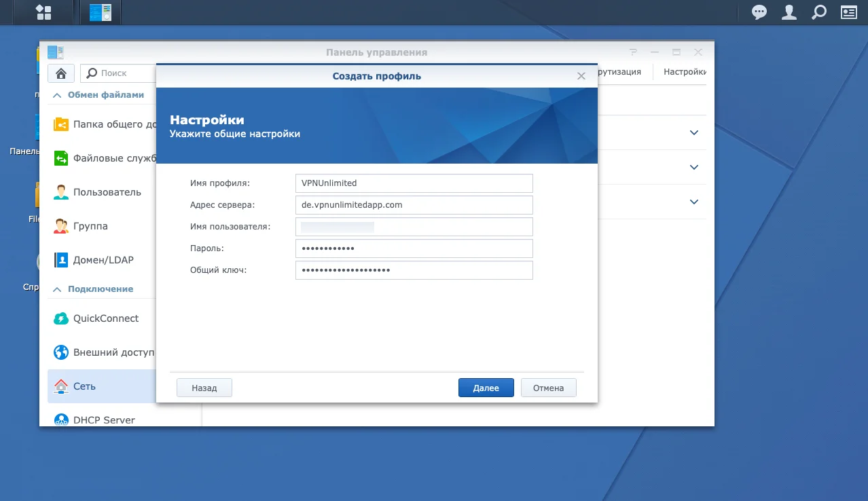Select Сеть in the sidebar
Screen dimensions: 868x501
coord(84,386)
